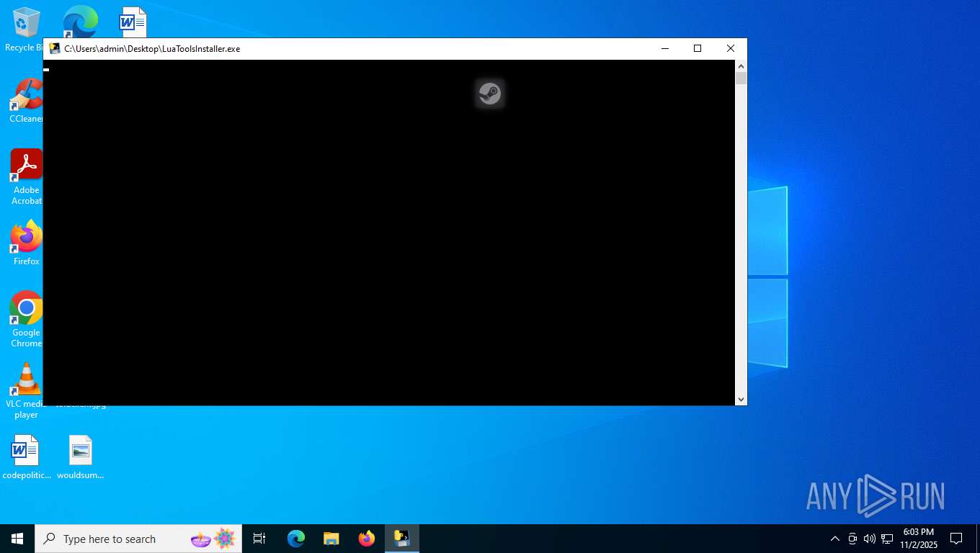Select wouldsum image file on desktop
Viewport: 980px width, 553px height.
81,457
